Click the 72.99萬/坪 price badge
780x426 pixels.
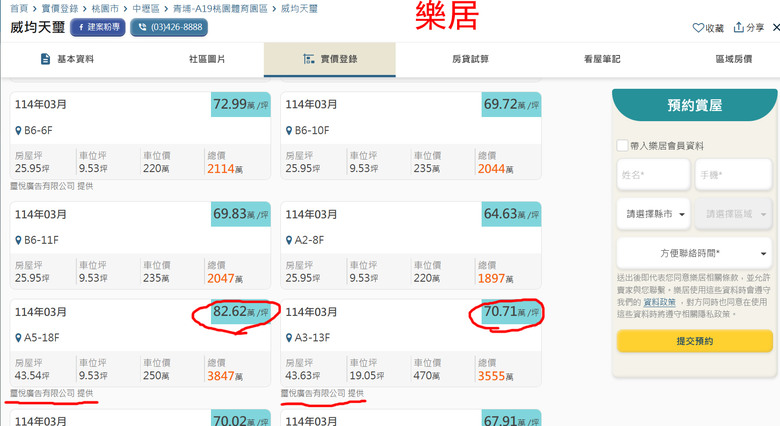[241, 105]
